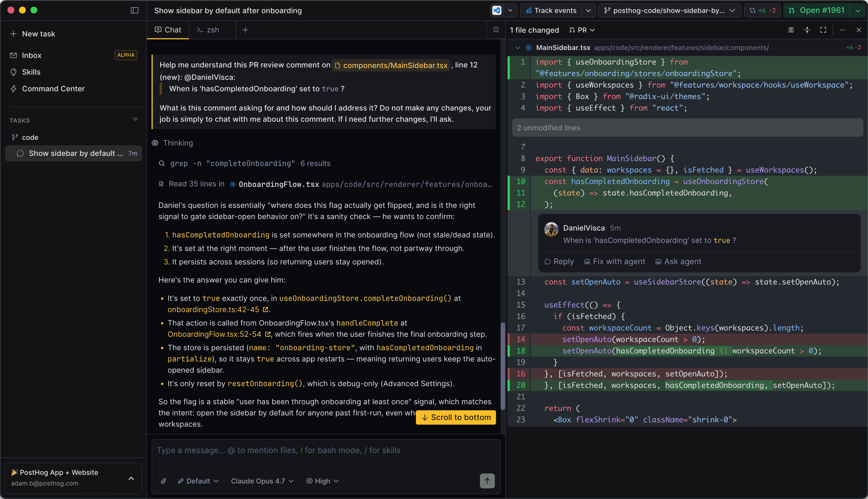This screenshot has height=499, width=868.
Task: Start a New task
Action: pyautogui.click(x=33, y=34)
